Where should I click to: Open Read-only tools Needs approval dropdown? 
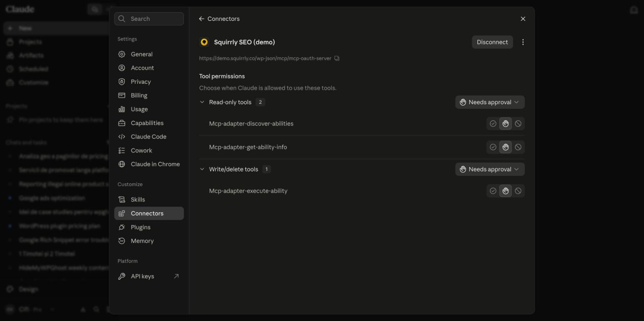click(x=490, y=102)
